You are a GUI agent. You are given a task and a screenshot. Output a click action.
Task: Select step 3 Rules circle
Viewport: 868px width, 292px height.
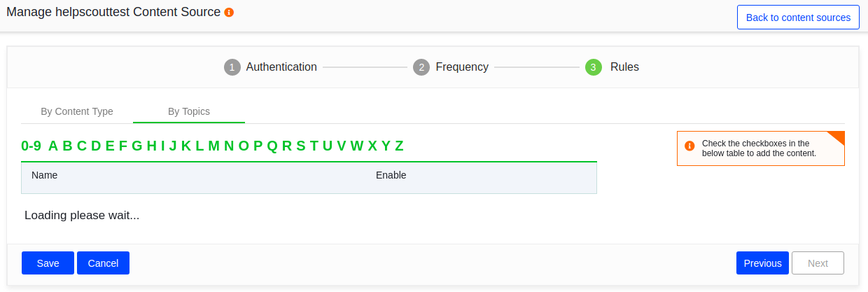point(594,67)
